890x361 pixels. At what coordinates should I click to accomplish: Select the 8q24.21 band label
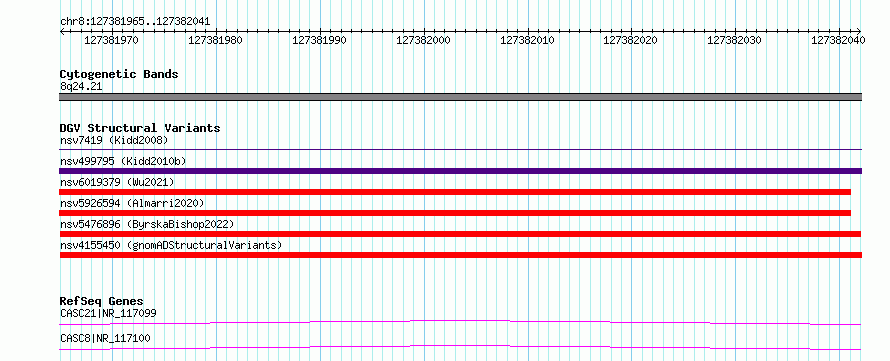point(81,87)
